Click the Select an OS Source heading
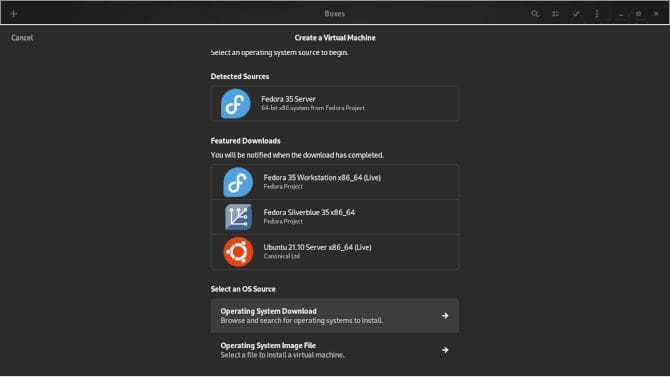The image size is (670, 377). tap(243, 289)
